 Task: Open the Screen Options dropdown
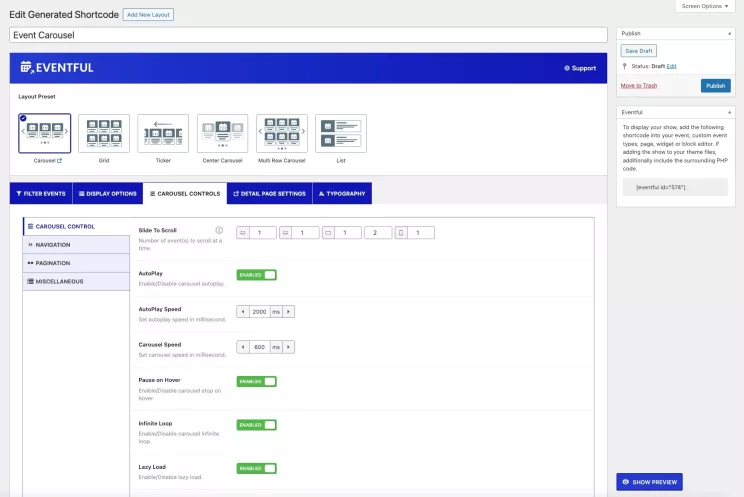click(706, 6)
